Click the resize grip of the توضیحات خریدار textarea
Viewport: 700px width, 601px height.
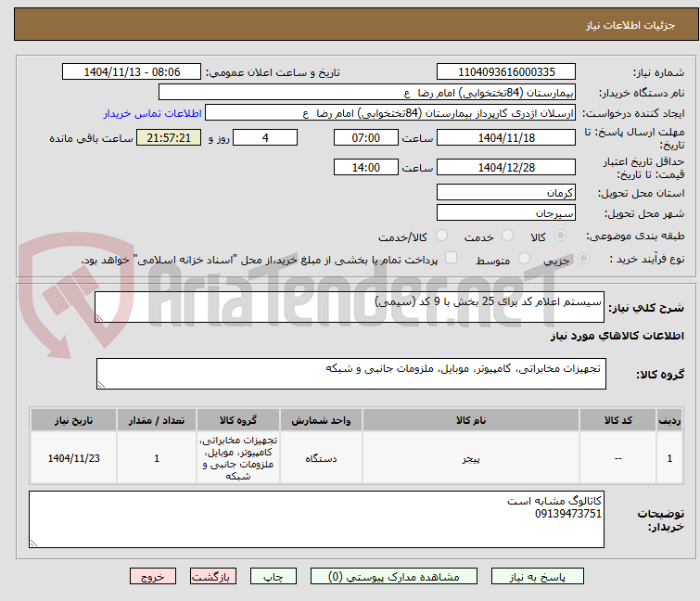tap(34, 543)
